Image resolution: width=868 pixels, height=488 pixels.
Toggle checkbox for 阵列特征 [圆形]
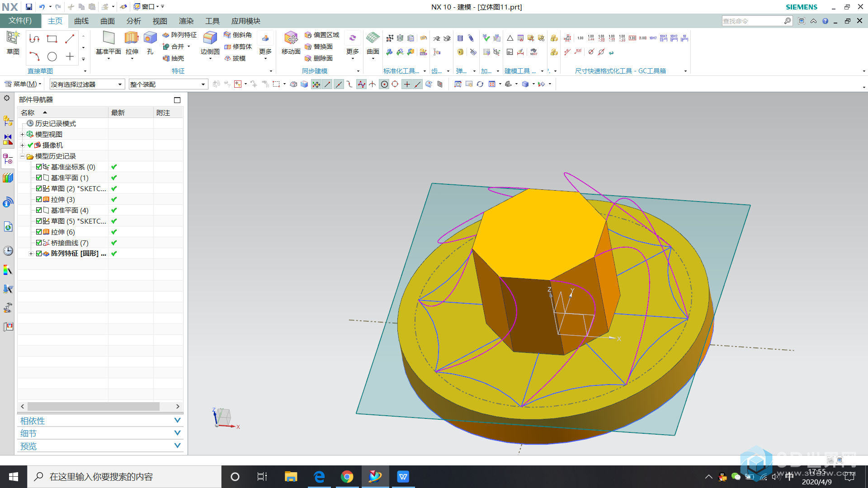39,253
